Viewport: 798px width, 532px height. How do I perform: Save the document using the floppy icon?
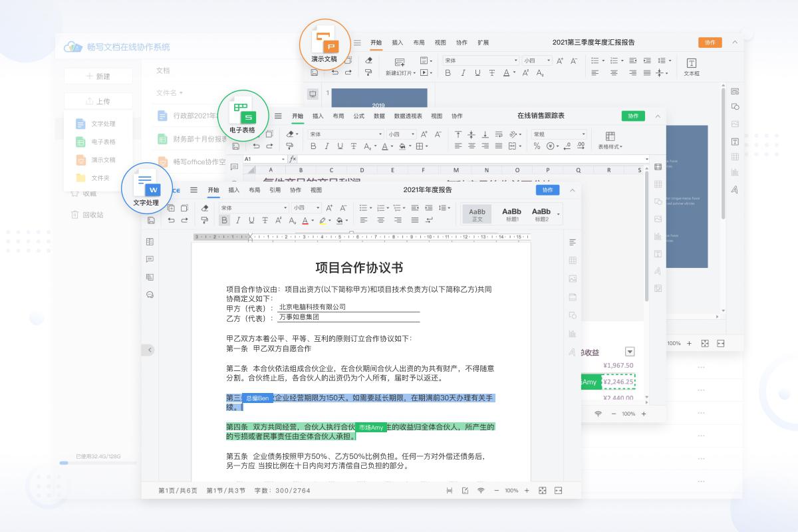point(152,220)
